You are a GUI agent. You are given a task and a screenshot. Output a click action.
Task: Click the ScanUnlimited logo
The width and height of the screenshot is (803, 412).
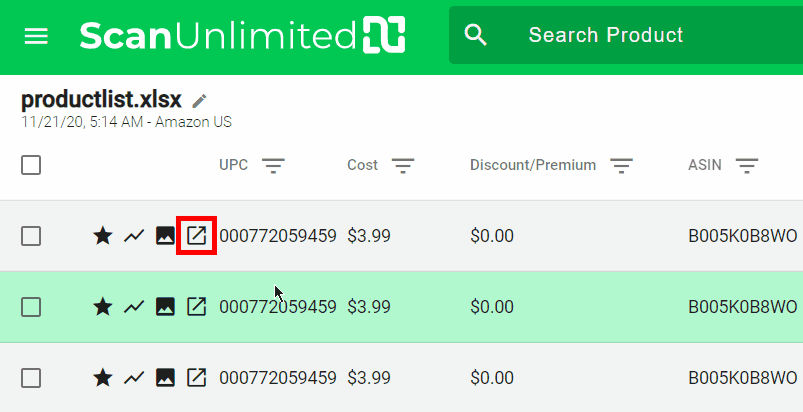(242, 35)
